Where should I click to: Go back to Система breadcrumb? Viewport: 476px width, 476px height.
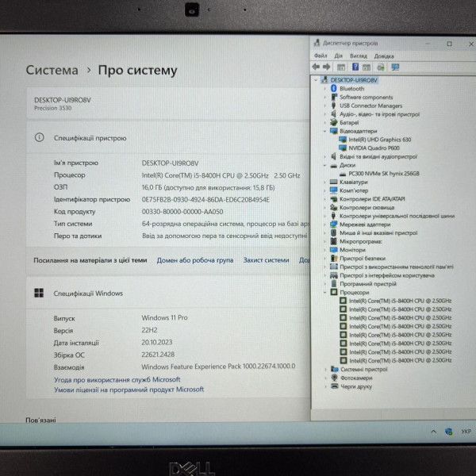pyautogui.click(x=52, y=70)
